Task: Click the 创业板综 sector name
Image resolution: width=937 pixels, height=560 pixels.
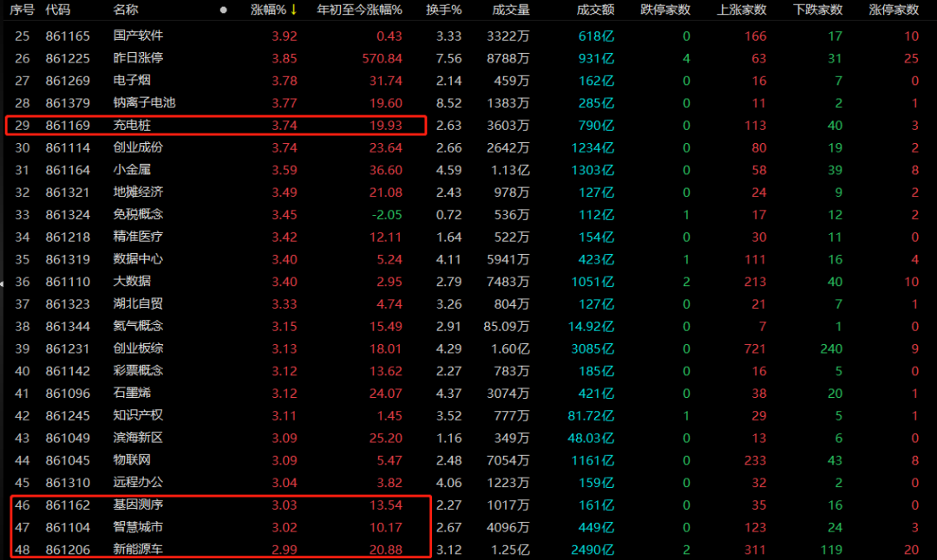Action: coord(138,348)
